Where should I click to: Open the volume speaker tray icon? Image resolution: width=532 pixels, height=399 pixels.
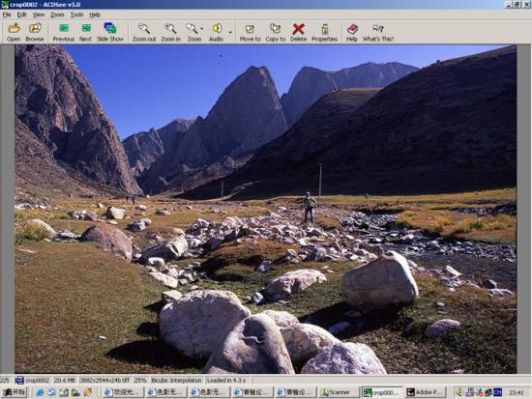[459, 392]
